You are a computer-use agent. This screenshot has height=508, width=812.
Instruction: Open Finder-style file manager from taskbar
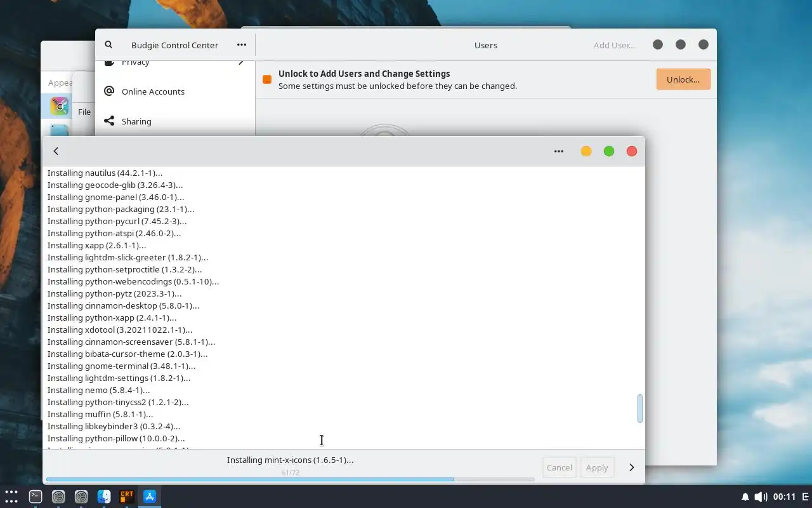[x=104, y=497]
